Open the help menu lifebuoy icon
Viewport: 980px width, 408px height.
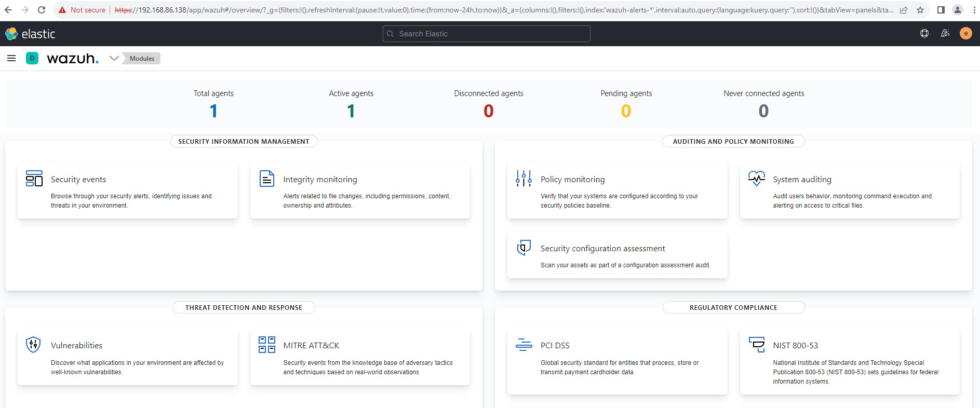pyautogui.click(x=924, y=34)
